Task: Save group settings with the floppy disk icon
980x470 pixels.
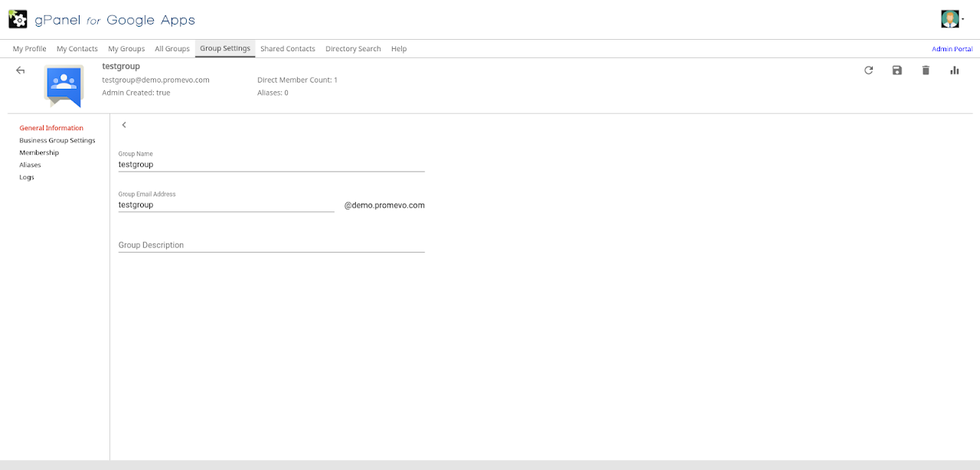Action: (x=897, y=70)
